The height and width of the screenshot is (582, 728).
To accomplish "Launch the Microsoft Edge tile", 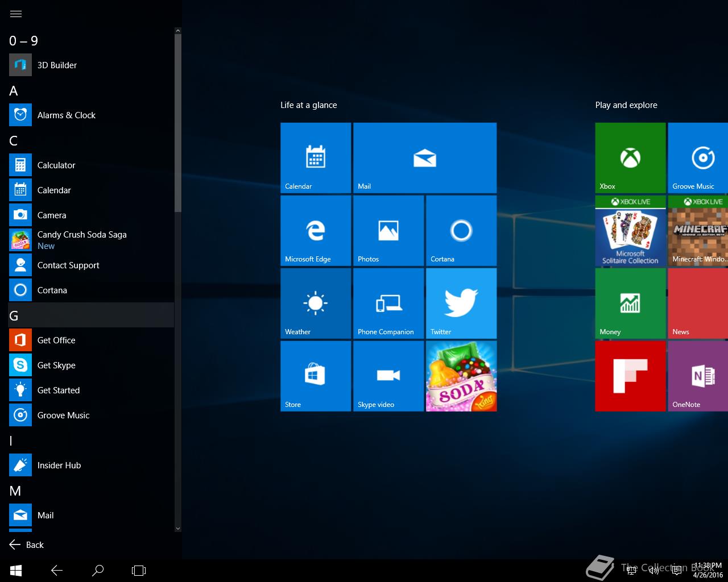I will pos(316,231).
